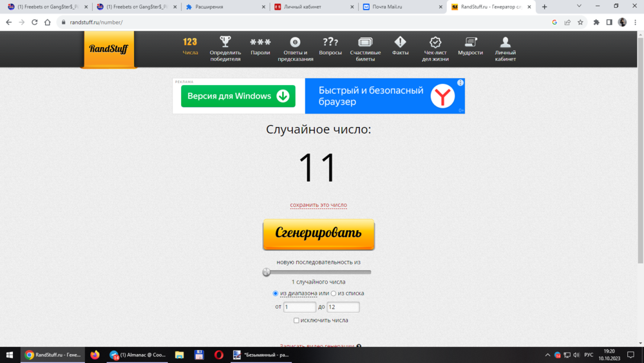
Task: Open Windows Start menu
Action: pyautogui.click(x=10, y=355)
